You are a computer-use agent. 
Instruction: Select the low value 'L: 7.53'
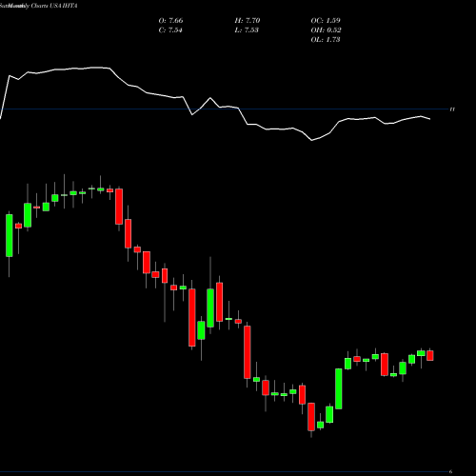coord(247,30)
